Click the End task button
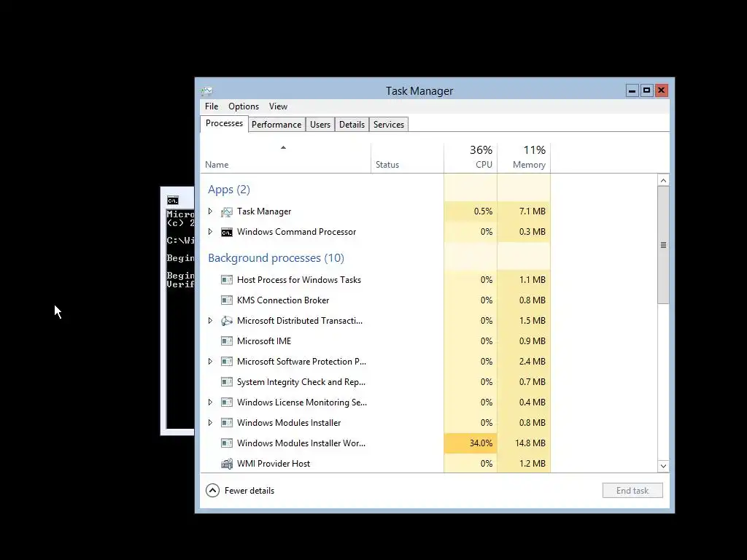Screen dimensions: 747x560 [x=632, y=491]
